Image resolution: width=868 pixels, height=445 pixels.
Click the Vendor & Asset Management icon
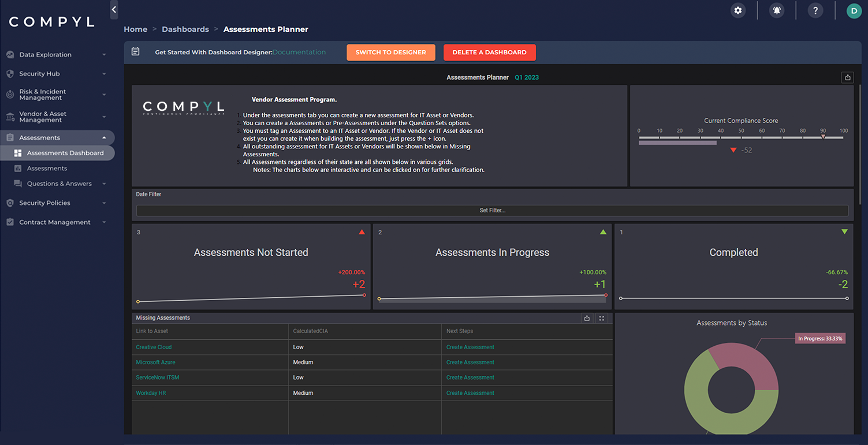click(10, 117)
